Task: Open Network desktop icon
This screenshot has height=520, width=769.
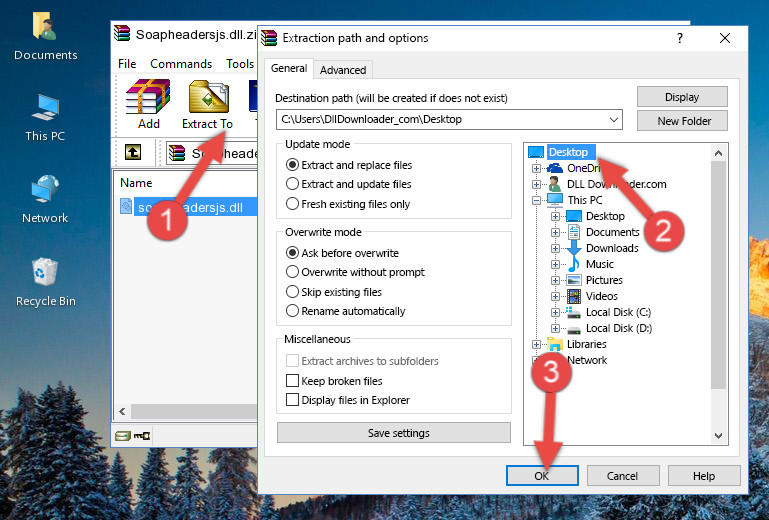Action: [45, 189]
